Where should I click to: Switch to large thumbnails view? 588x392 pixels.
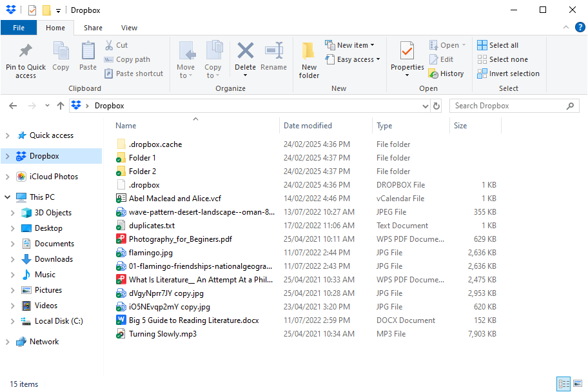(x=578, y=384)
